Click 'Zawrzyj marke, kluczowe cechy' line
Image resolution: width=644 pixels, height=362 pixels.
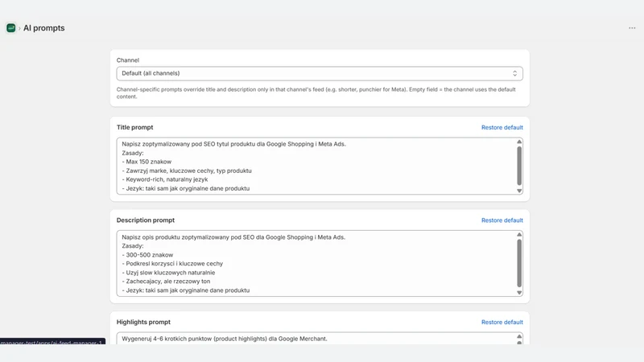pyautogui.click(x=187, y=171)
